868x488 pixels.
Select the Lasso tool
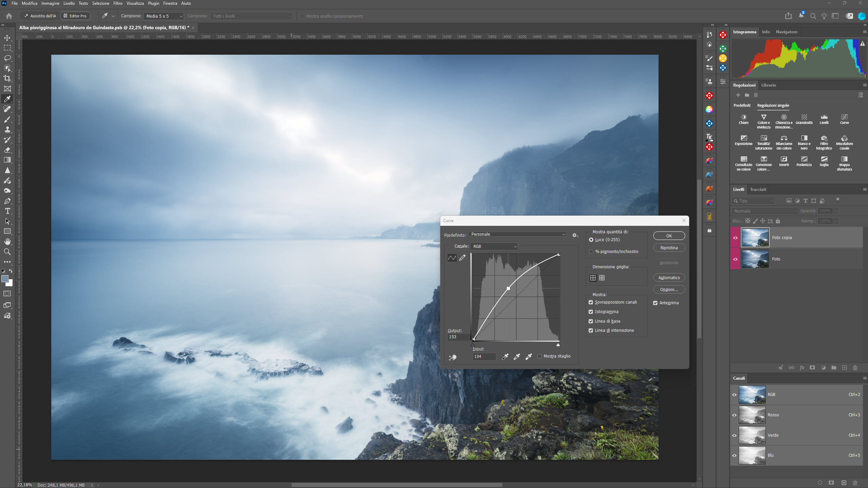(x=7, y=58)
